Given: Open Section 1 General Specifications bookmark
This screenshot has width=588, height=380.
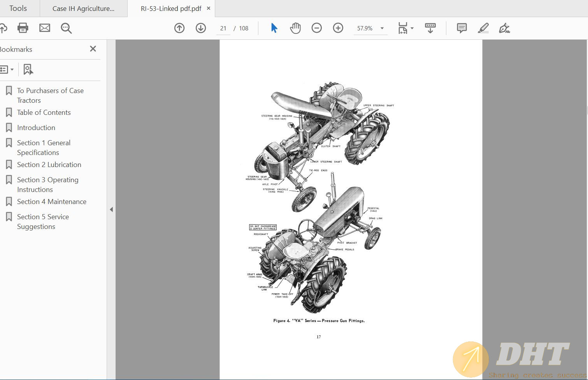Looking at the screenshot, I should coord(44,148).
